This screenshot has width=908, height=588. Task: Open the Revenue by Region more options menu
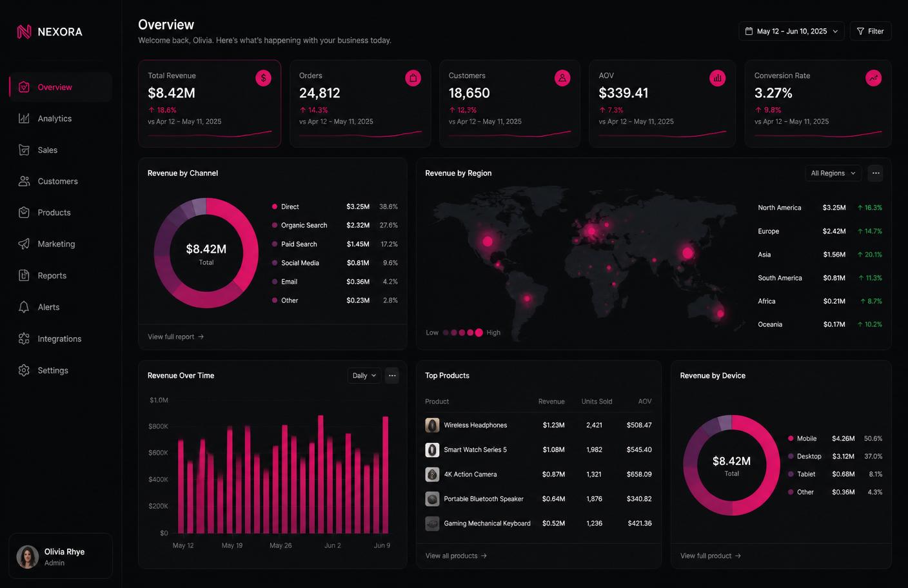pos(876,173)
